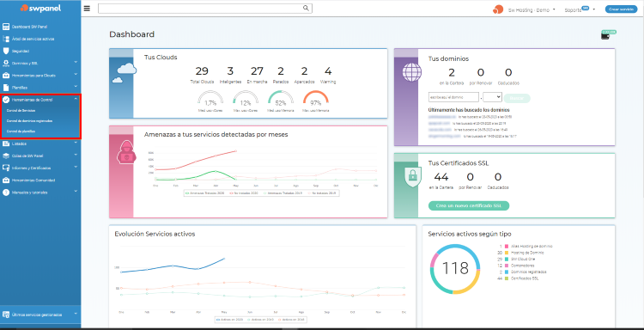Click the Herramientas de Control checkmark icon
This screenshot has height=330, width=644.
point(6,100)
